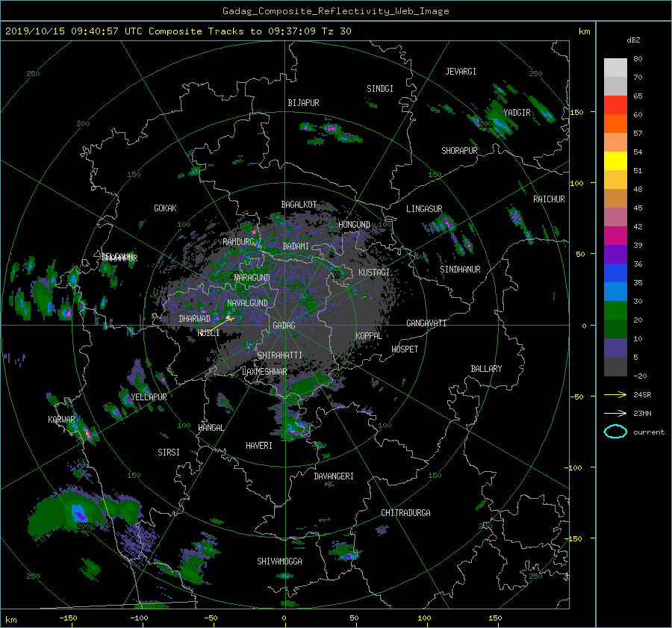Click the GANGAVATI city label
This screenshot has height=628, width=672.
[426, 323]
